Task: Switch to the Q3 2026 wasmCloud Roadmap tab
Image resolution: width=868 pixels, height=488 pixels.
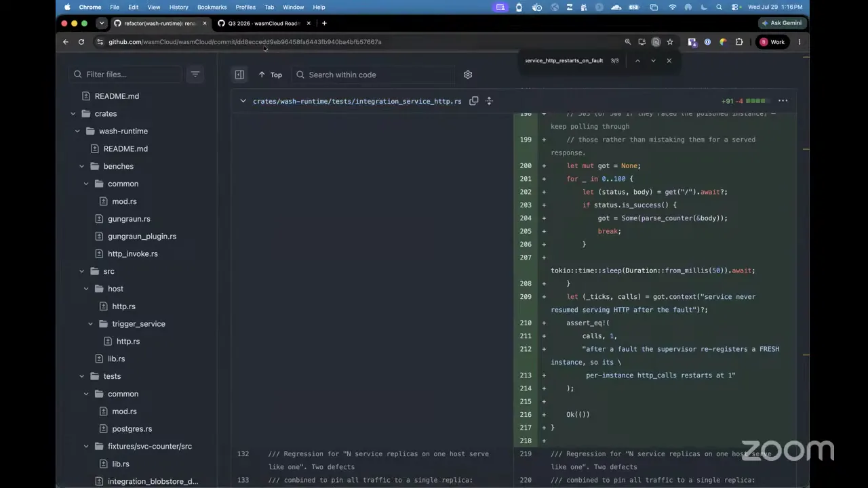Action: (x=263, y=23)
